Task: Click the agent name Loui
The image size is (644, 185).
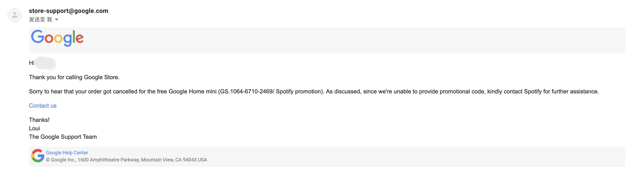Action: click(35, 128)
